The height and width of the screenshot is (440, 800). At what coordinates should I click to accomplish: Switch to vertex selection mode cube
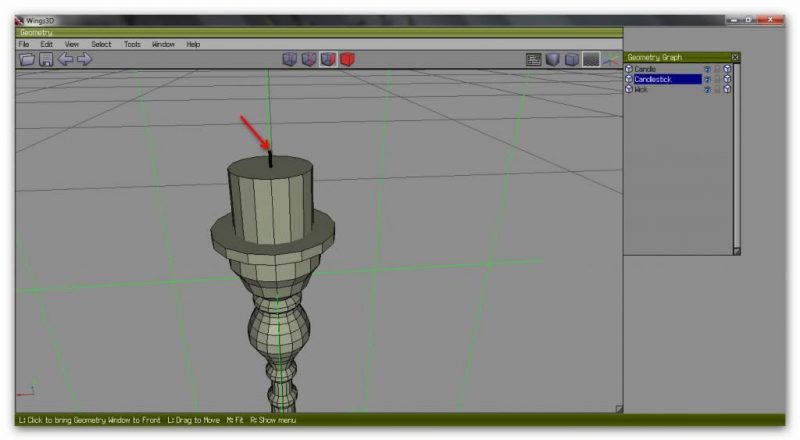[x=290, y=60]
